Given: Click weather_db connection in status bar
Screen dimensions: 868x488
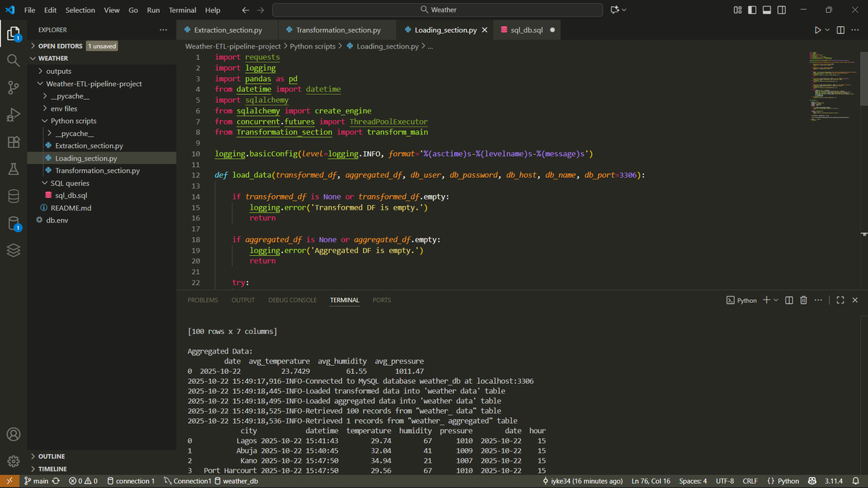Looking at the screenshot, I should pos(236,481).
